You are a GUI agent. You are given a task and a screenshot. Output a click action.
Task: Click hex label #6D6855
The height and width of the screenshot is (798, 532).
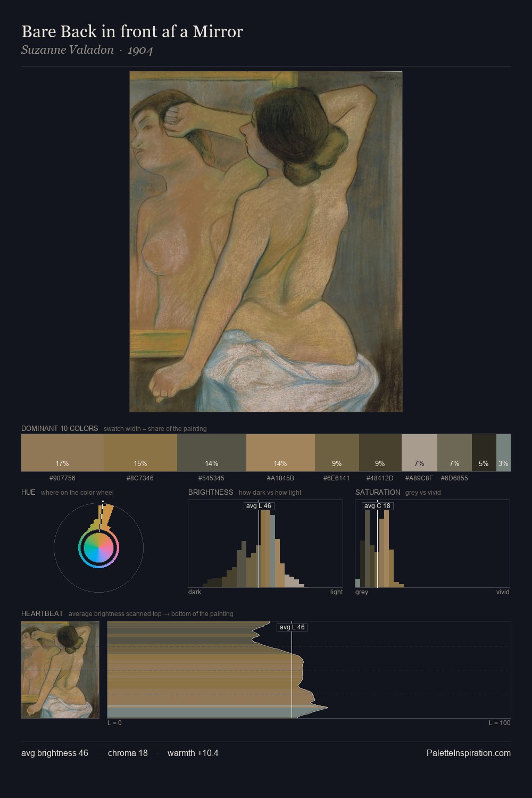454,478
